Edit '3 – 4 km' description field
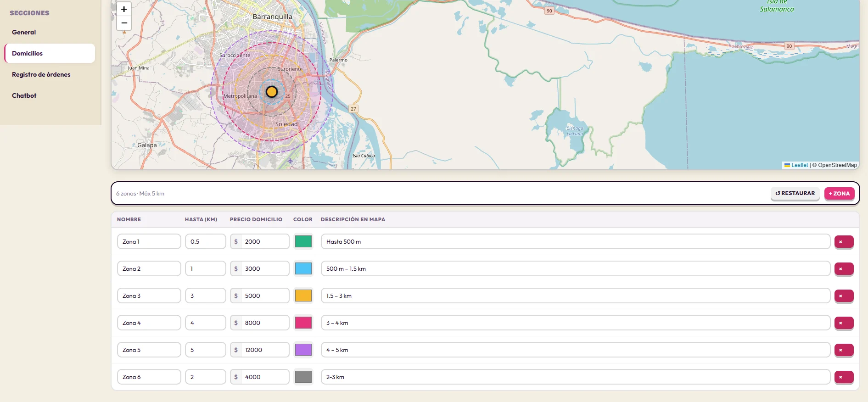This screenshot has width=868, height=402. tap(576, 323)
